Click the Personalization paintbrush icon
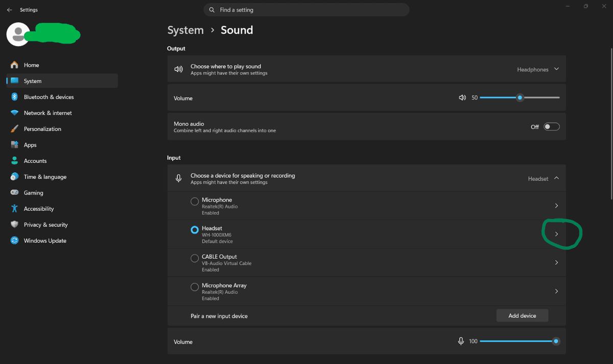613x364 pixels. coord(14,129)
